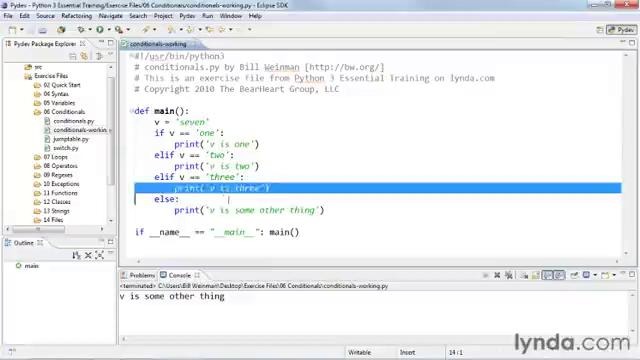This screenshot has height=360, width=640.
Task: Toggle alphabetical sort in the Outline view
Action: 76,256
